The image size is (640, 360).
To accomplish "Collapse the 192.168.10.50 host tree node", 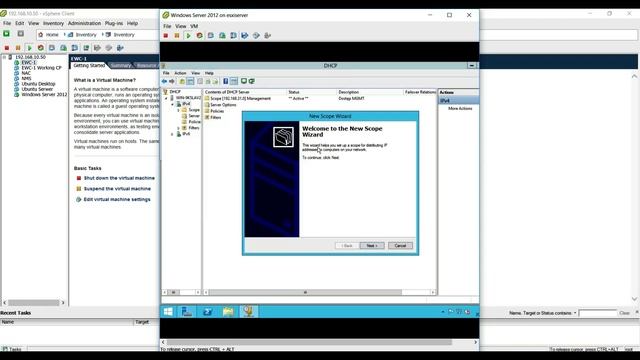I will tap(4, 57).
